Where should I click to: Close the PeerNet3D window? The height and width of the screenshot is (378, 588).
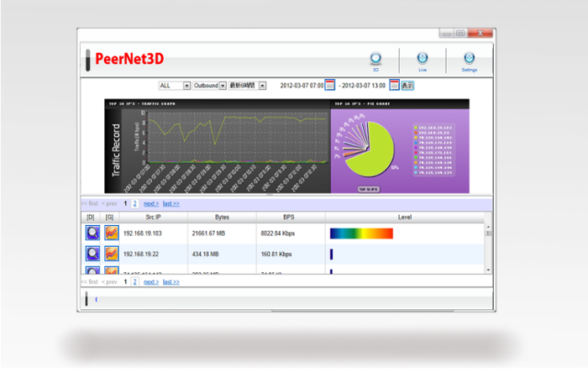[480, 34]
